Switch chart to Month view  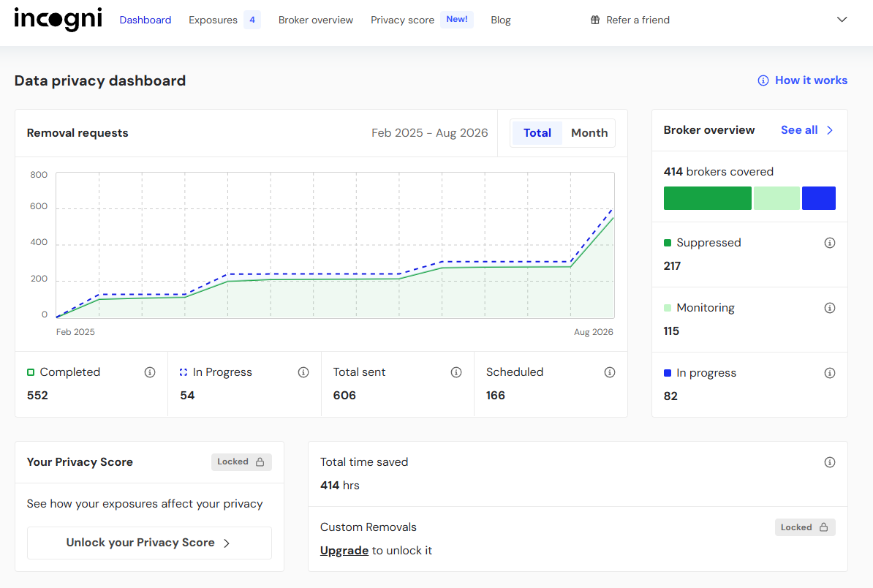click(x=589, y=133)
